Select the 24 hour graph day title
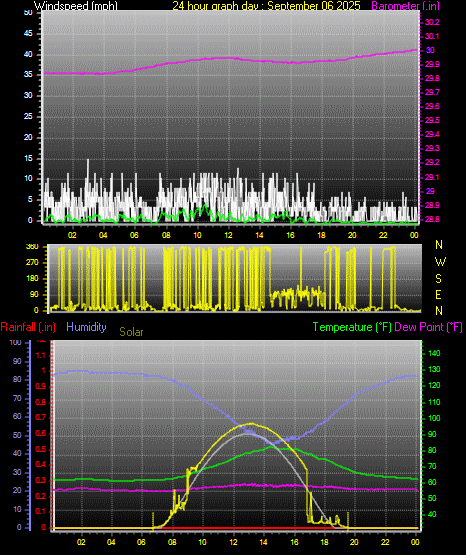The height and width of the screenshot is (555, 466). (x=266, y=6)
